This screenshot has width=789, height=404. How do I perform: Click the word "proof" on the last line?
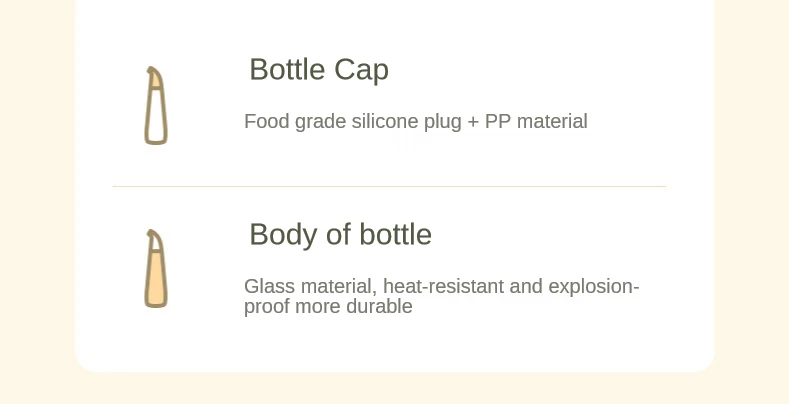pyautogui.click(x=266, y=307)
